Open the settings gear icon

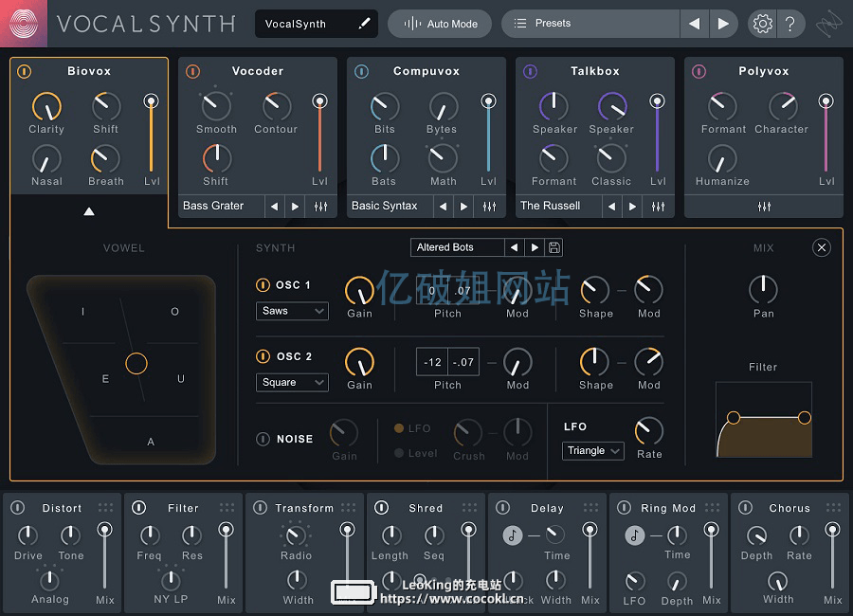pyautogui.click(x=762, y=24)
